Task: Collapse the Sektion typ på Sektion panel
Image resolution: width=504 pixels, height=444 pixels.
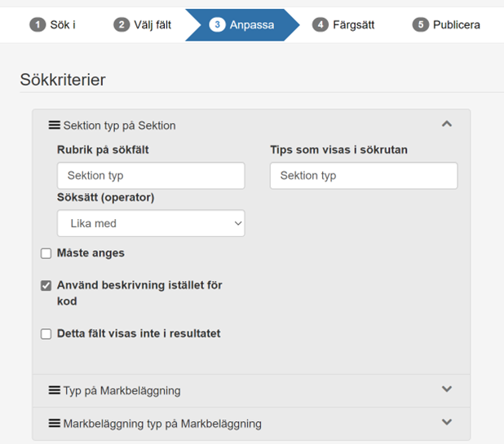Action: pos(446,125)
